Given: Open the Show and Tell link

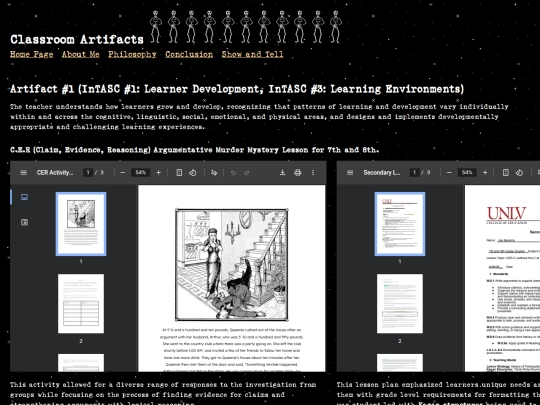Looking at the screenshot, I should 252,54.
